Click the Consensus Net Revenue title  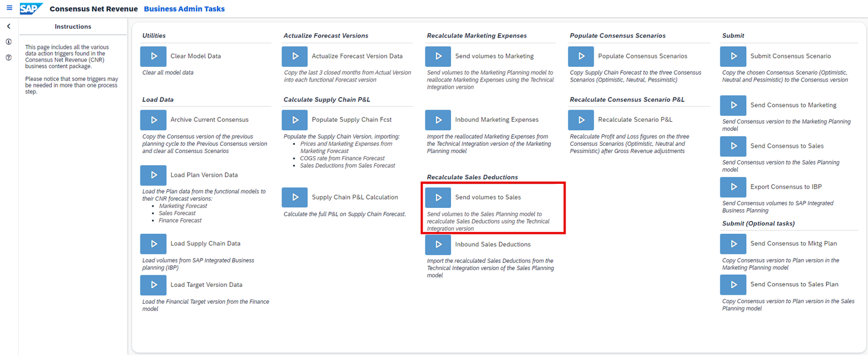pyautogui.click(x=93, y=9)
